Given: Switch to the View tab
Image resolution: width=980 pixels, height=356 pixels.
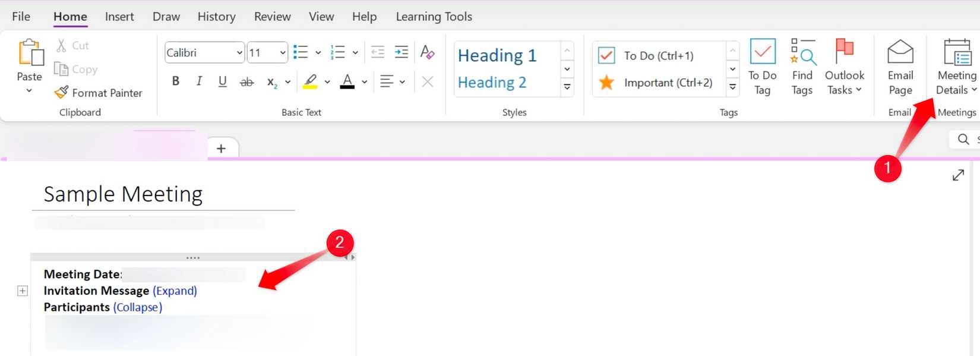Looking at the screenshot, I should coord(321,17).
